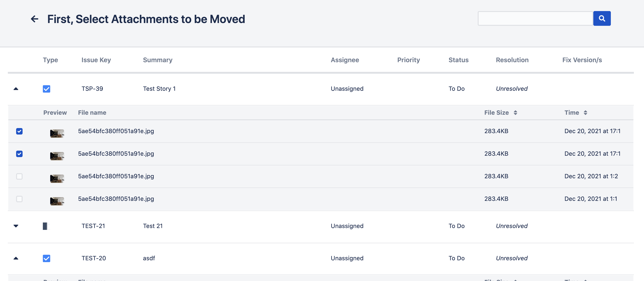The width and height of the screenshot is (644, 281).
Task: Uncheck the TSP-39 issue checkbox
Action: pyautogui.click(x=47, y=89)
